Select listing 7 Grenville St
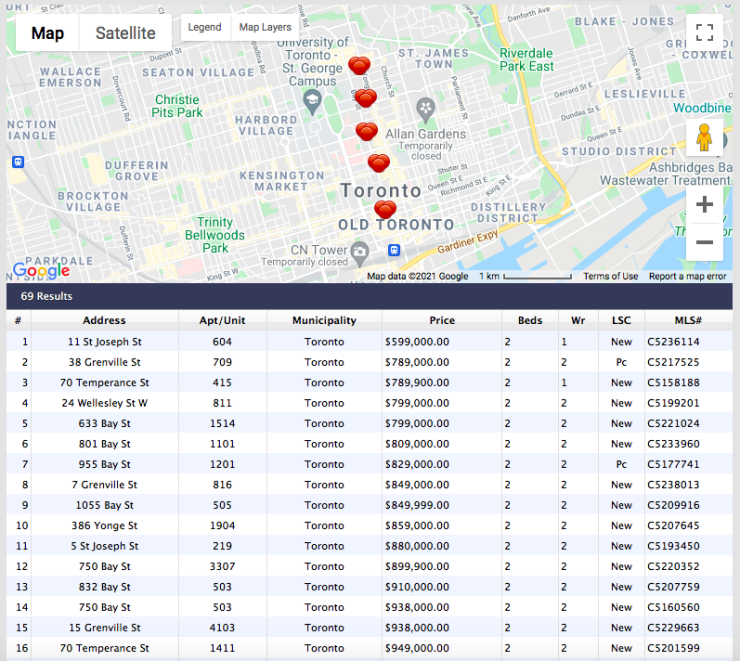This screenshot has width=740, height=661. (x=370, y=485)
